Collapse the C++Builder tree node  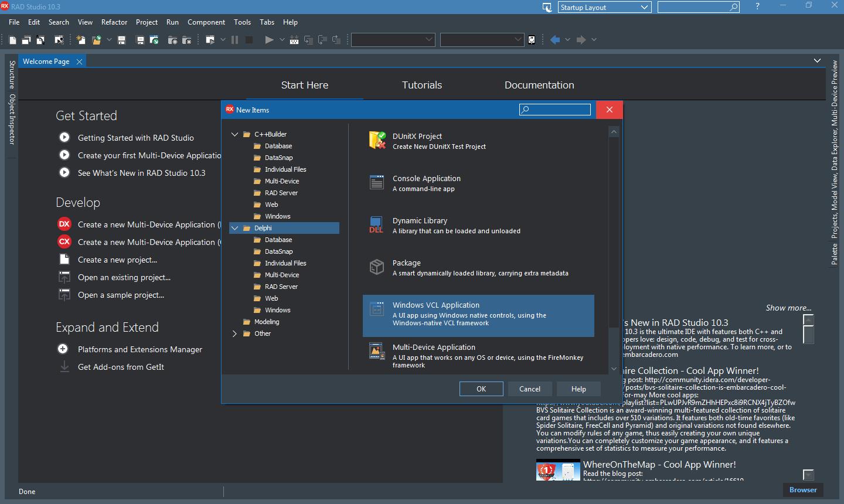click(x=235, y=134)
